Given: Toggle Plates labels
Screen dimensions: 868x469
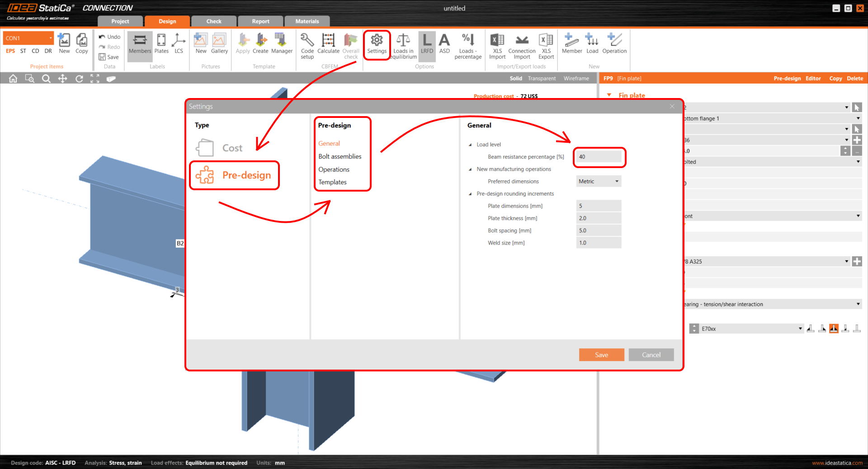Looking at the screenshot, I should coord(161,44).
